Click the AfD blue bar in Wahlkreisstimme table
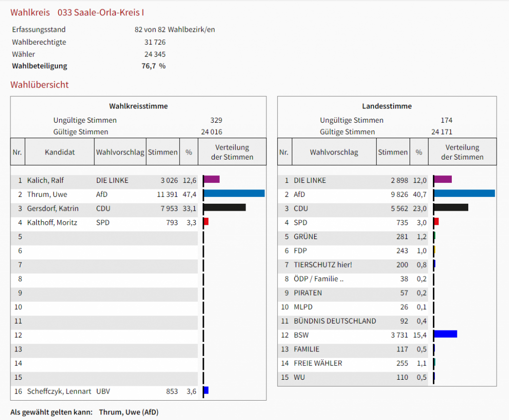Screen dimensions: 509x420 tap(234, 193)
